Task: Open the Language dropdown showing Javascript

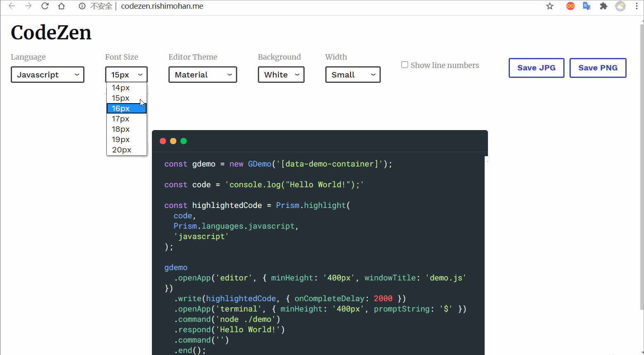Action: (48, 75)
